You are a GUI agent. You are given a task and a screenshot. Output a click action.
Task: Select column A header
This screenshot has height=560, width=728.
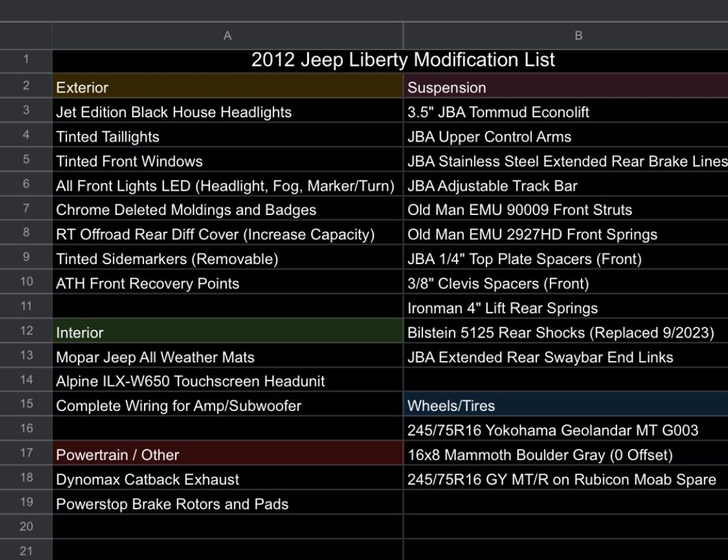pyautogui.click(x=227, y=36)
